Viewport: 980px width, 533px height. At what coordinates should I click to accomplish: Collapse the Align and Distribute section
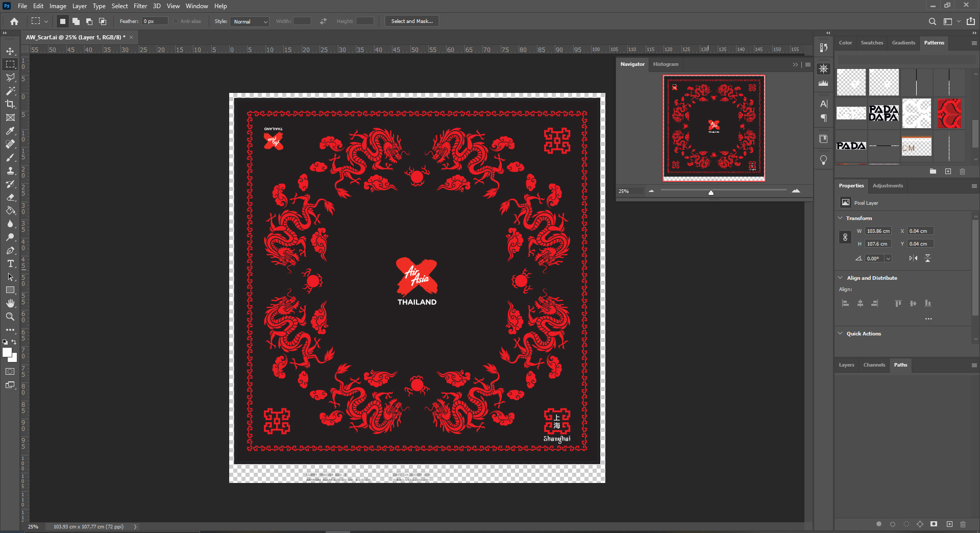click(841, 278)
